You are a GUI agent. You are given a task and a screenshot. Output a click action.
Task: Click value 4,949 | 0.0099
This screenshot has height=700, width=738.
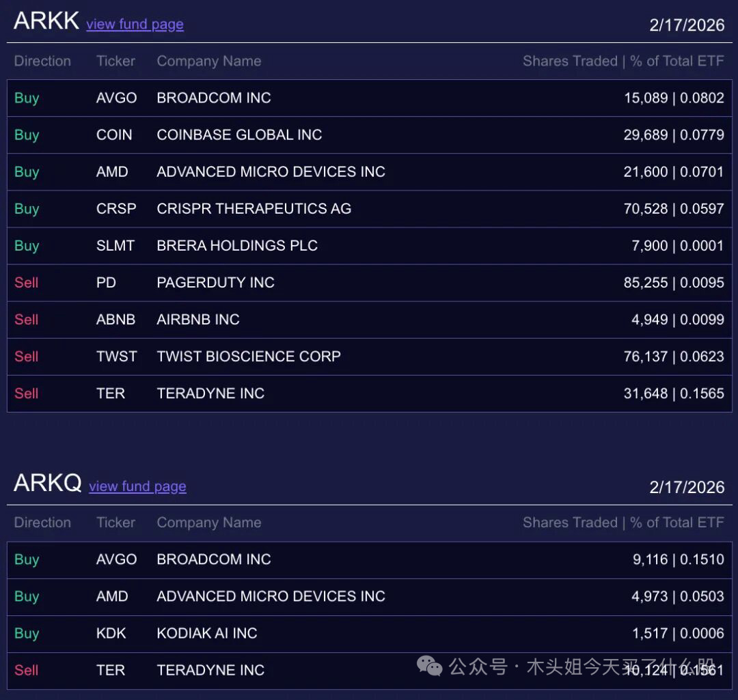point(678,320)
